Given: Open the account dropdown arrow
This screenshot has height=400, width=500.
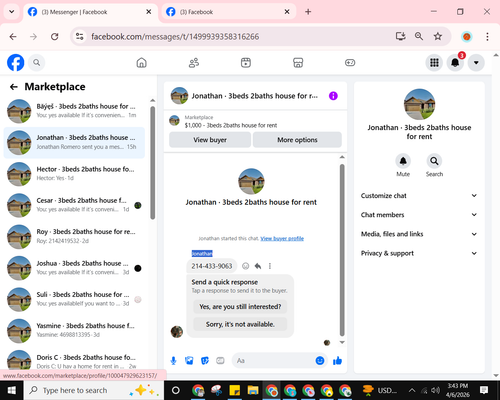Looking at the screenshot, I should pos(476,62).
